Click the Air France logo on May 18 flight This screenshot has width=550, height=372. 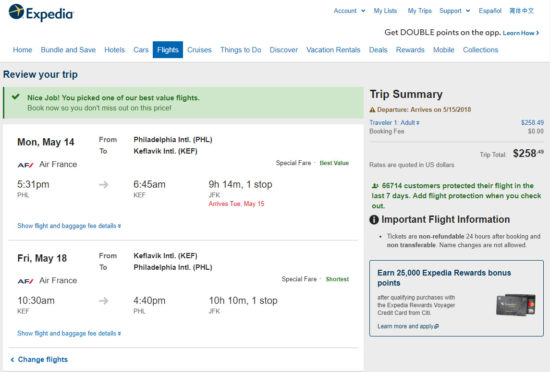click(25, 281)
